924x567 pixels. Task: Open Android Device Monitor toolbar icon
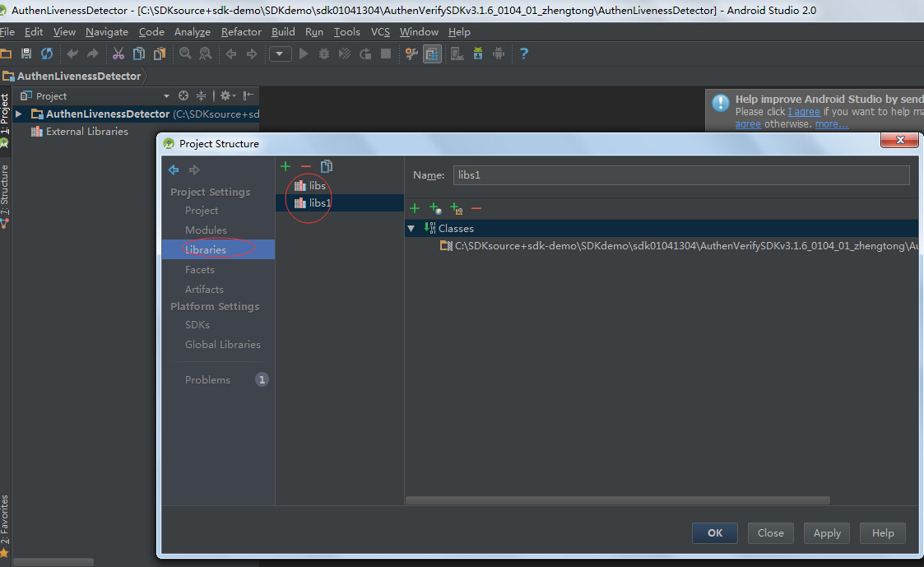pos(499,54)
